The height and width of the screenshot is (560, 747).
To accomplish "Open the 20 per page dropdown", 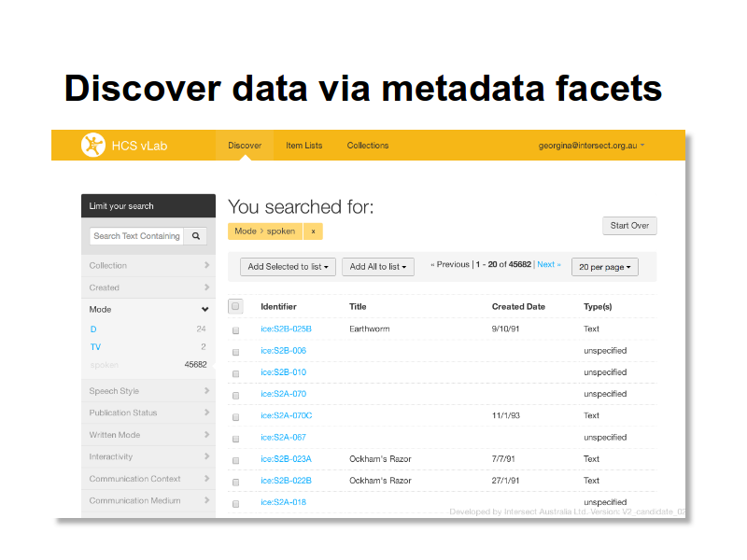I will pos(604,267).
